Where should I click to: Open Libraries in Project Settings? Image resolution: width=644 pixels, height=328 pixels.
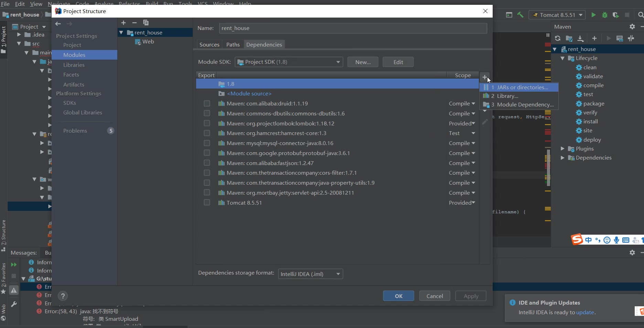(74, 65)
